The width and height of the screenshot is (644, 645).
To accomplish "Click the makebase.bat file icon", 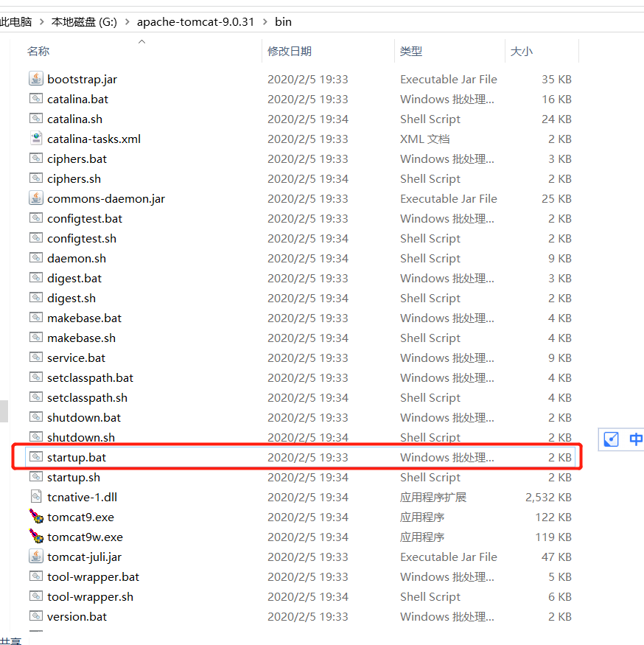I will coord(36,318).
